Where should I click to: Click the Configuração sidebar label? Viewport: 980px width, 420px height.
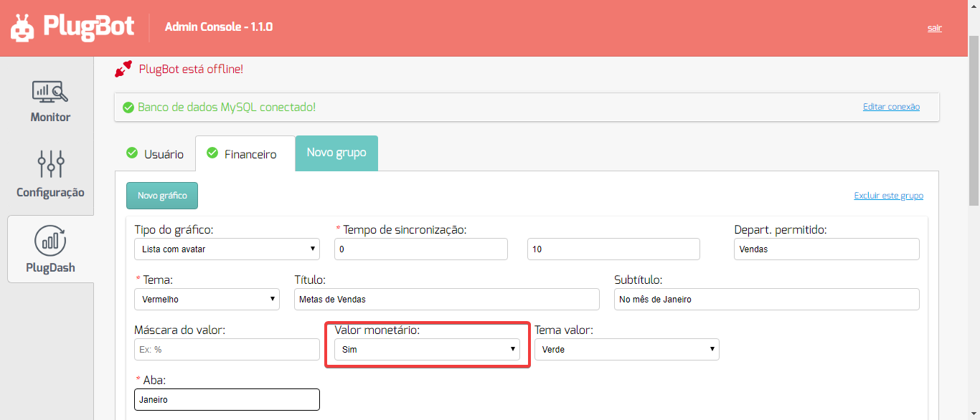50,192
